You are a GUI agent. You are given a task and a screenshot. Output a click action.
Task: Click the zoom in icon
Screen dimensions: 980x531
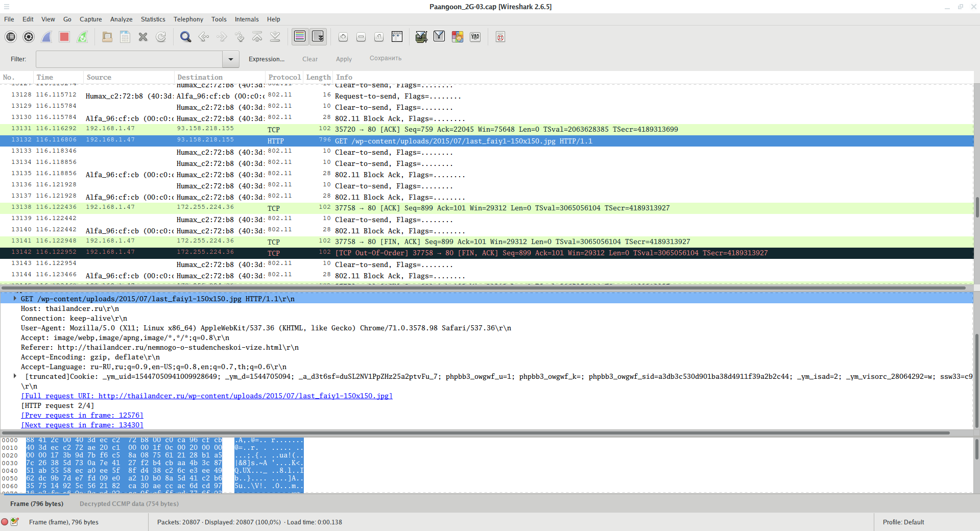point(343,37)
